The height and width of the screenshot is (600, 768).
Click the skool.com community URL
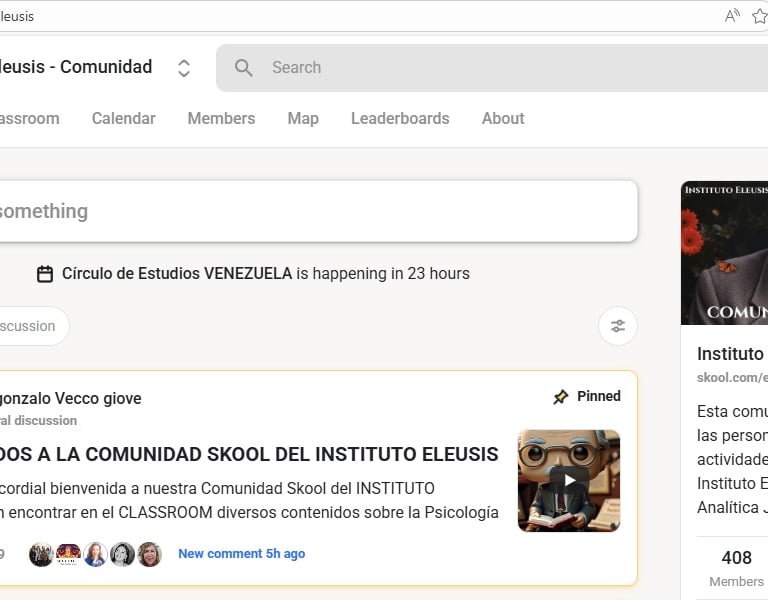(x=732, y=378)
